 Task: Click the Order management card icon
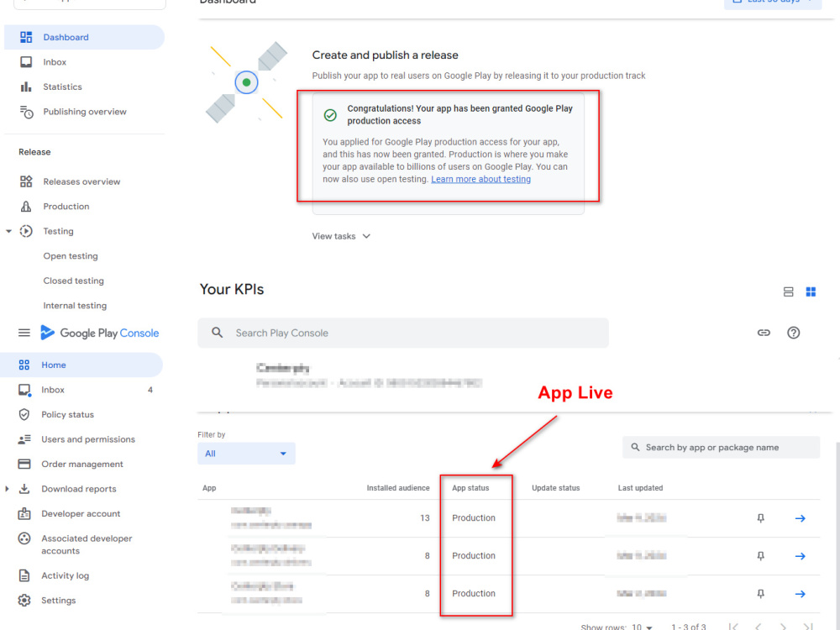(x=24, y=464)
